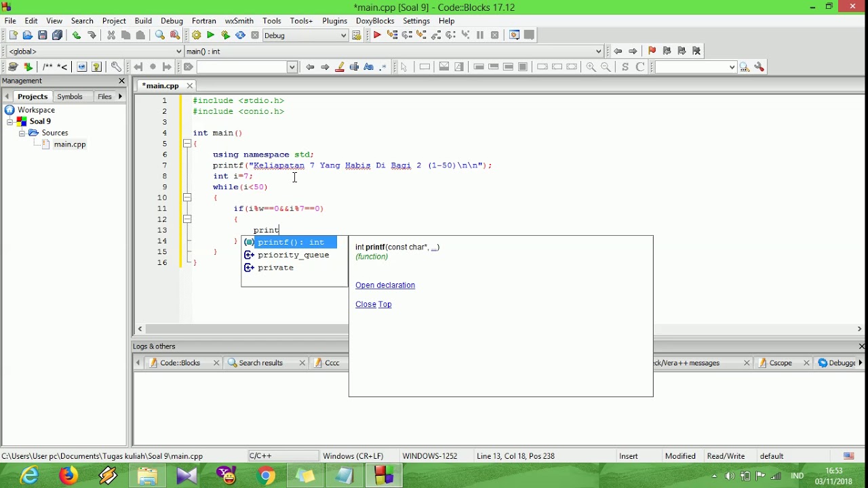Select printf(): int autocomplete suggestion
This screenshot has height=488, width=868.
290,243
